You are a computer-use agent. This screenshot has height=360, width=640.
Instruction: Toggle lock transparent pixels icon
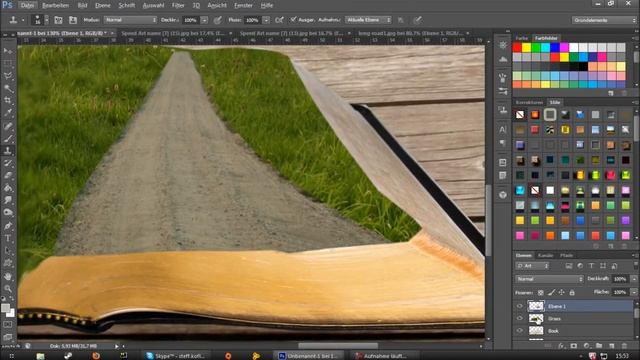540,292
